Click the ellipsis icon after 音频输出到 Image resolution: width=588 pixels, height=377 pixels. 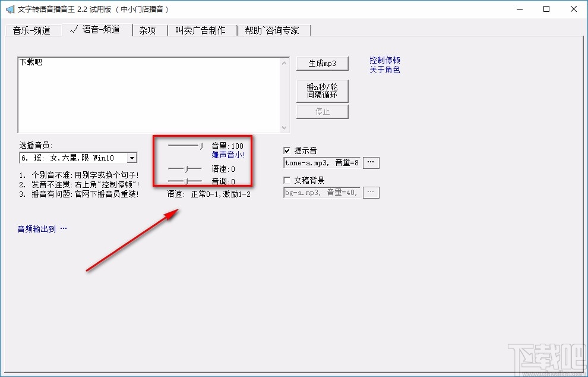(63, 228)
